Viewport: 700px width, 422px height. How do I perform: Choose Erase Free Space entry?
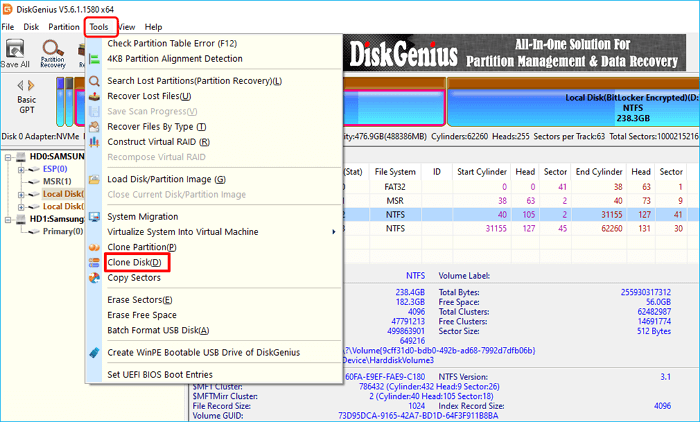tap(142, 315)
